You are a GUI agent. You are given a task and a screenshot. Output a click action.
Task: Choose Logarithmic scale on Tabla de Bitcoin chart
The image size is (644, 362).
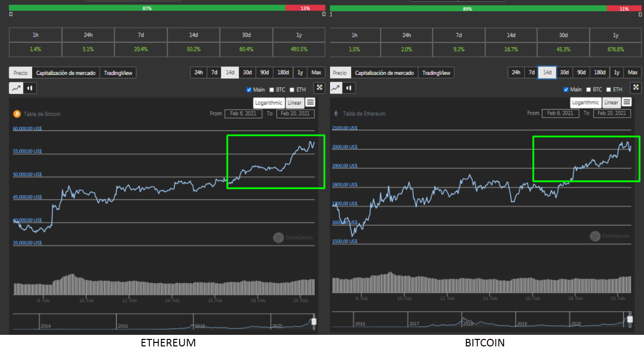[x=269, y=103]
